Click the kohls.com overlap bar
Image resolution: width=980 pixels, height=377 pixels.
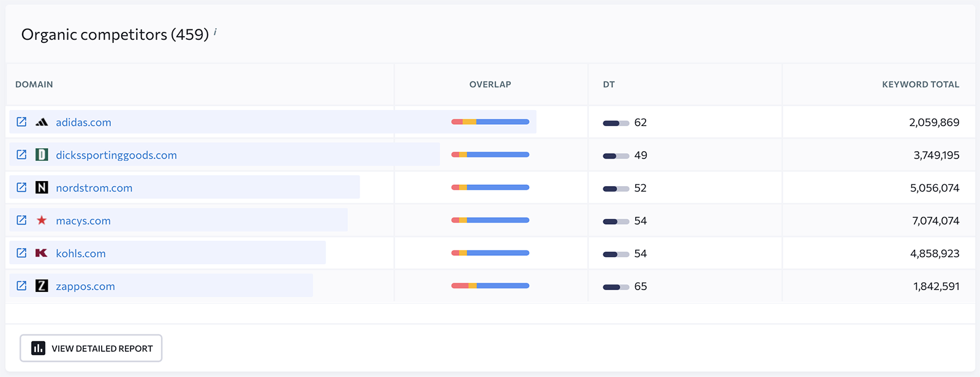coord(490,253)
